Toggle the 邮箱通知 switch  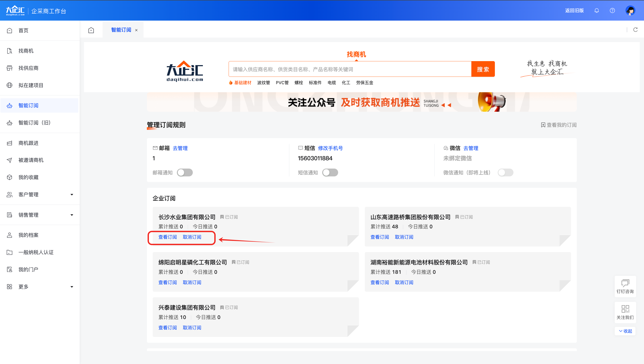pos(185,173)
